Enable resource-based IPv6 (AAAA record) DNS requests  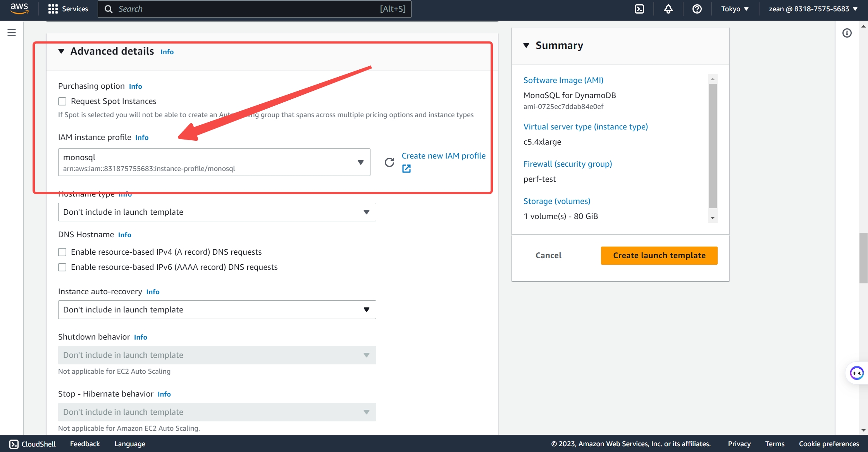click(x=62, y=267)
